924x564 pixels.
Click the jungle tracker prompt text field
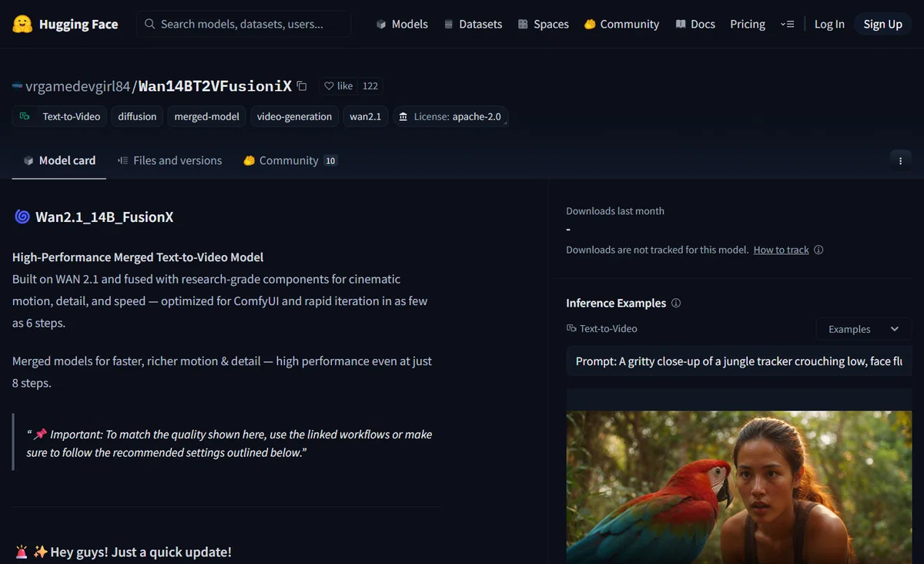click(738, 361)
